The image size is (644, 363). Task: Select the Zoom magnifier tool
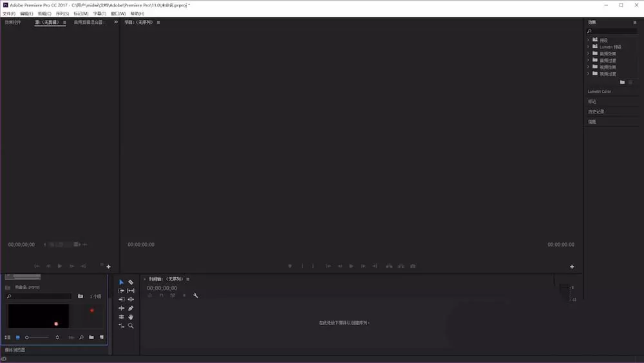coord(131,326)
